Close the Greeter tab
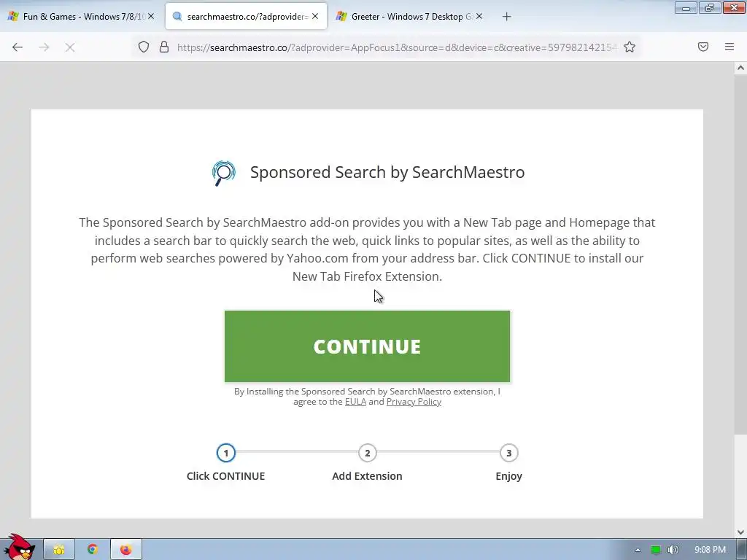747x560 pixels. [x=479, y=16]
